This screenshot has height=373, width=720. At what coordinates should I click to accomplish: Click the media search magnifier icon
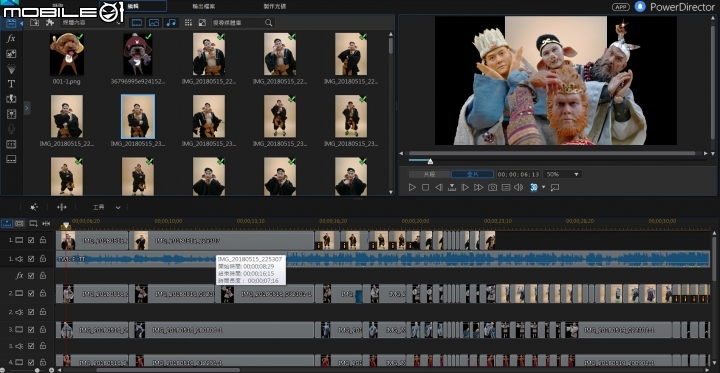point(269,23)
